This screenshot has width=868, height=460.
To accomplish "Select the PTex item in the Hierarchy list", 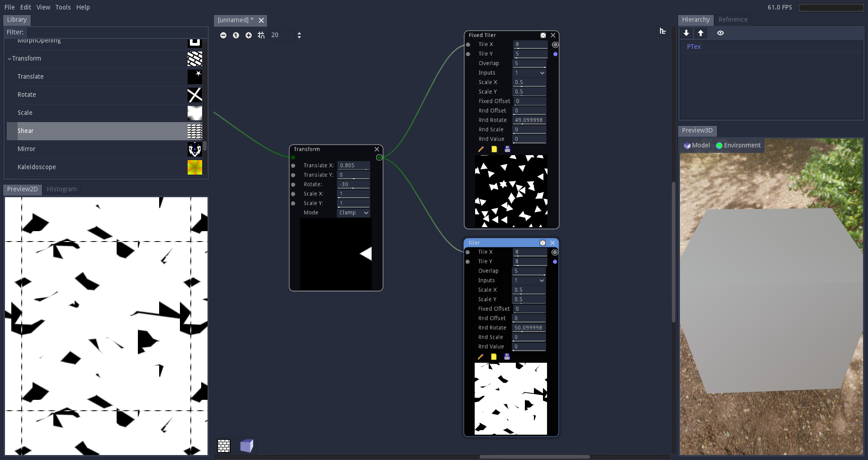I will coord(694,46).
